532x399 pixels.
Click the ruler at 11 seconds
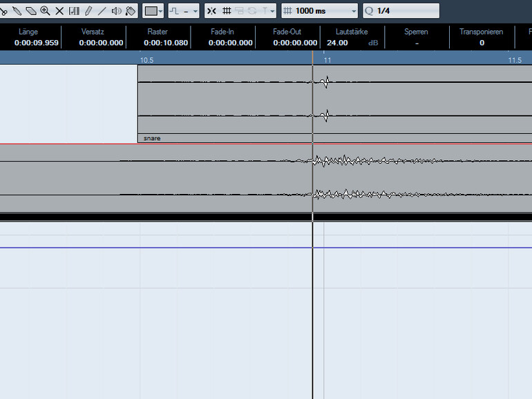point(327,60)
